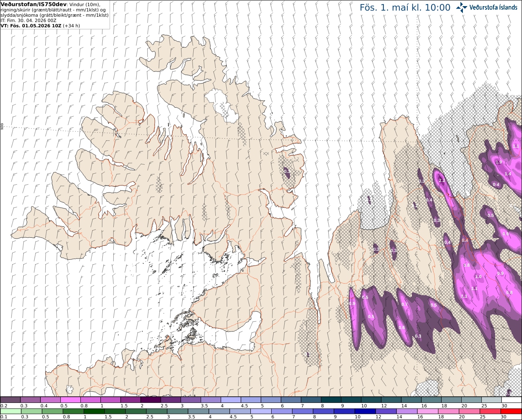Screen dimensions: 522x420
Task: Pick the pale green 0.1 rain legend swatch
Action: click(10, 411)
